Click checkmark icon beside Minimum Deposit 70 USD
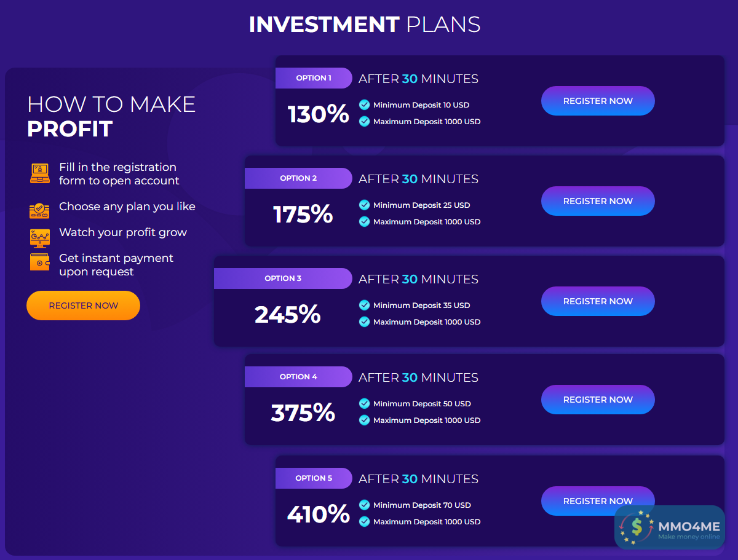Image resolution: width=738 pixels, height=560 pixels. coord(365,505)
